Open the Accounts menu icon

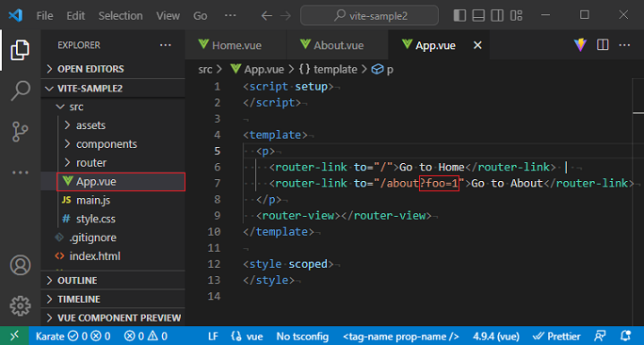[x=20, y=265]
